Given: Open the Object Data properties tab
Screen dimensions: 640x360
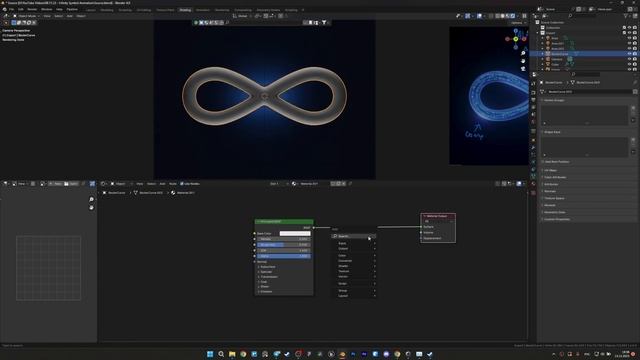Looking at the screenshot, I should 533,176.
